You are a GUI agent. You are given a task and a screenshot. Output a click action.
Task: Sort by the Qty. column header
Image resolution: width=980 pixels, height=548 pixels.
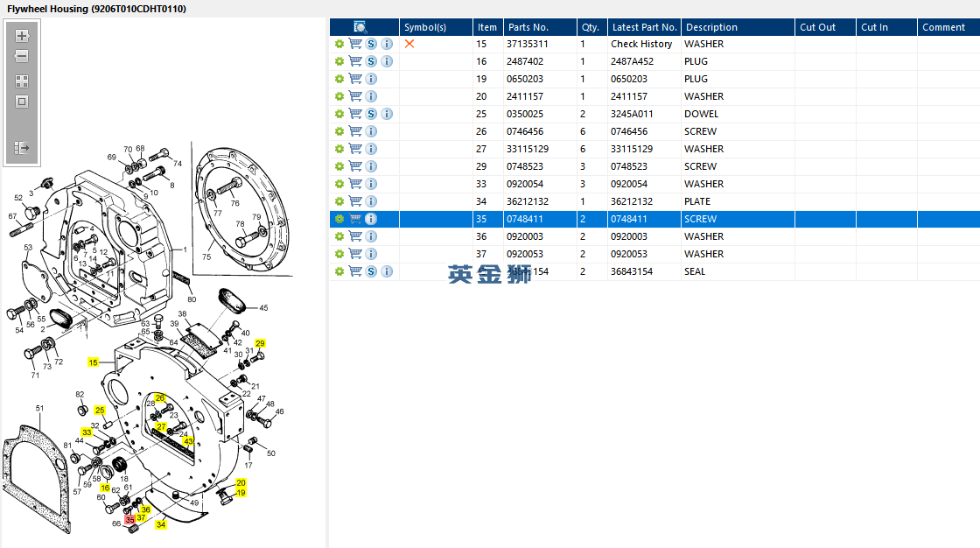[x=591, y=27]
